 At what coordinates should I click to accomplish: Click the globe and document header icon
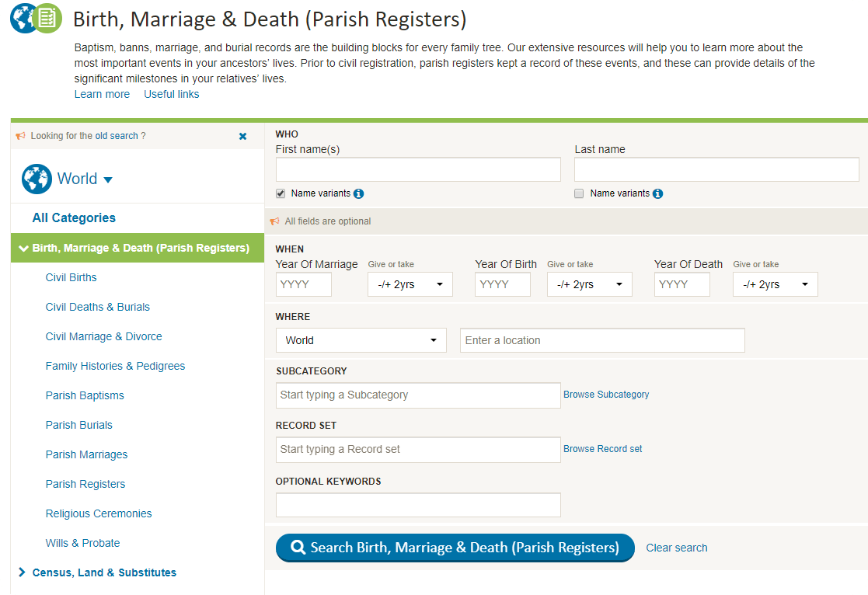[36, 19]
